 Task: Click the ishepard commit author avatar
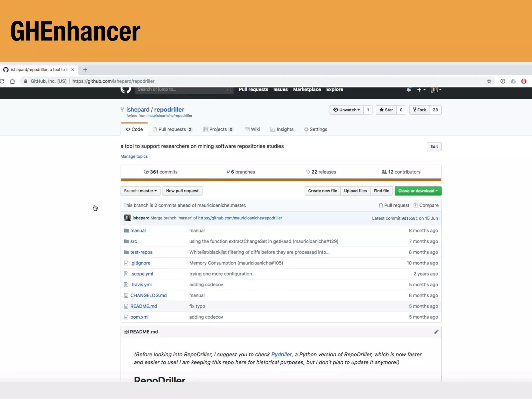pyautogui.click(x=127, y=218)
